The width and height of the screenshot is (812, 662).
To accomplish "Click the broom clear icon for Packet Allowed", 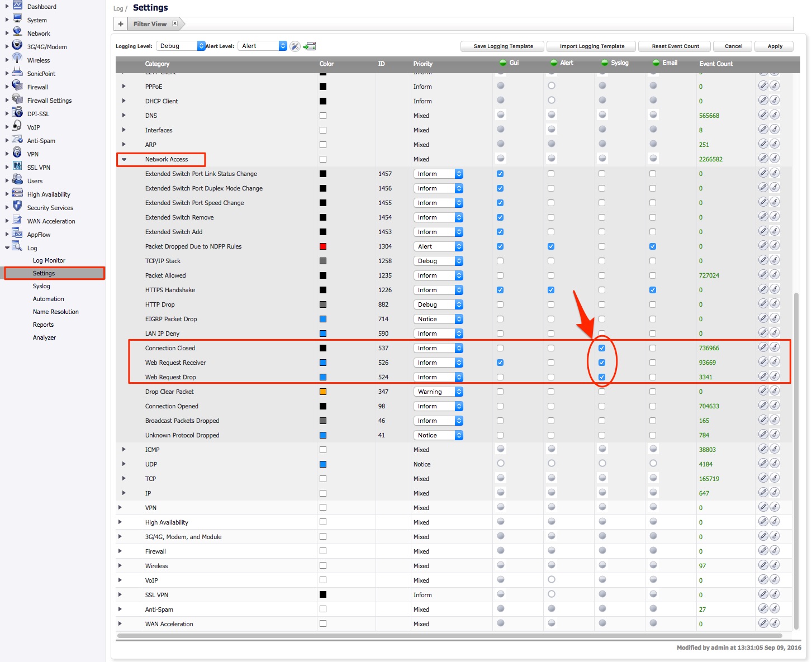I will click(775, 274).
